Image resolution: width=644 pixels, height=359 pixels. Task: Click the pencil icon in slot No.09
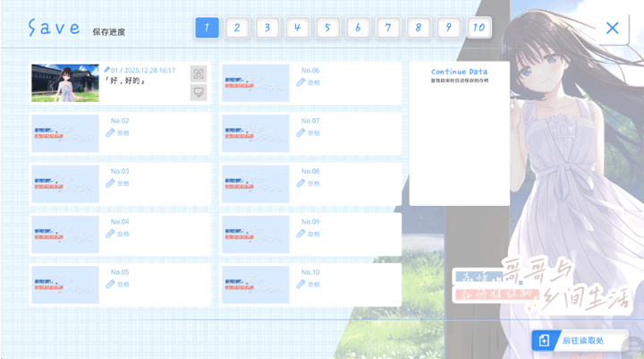coord(301,234)
